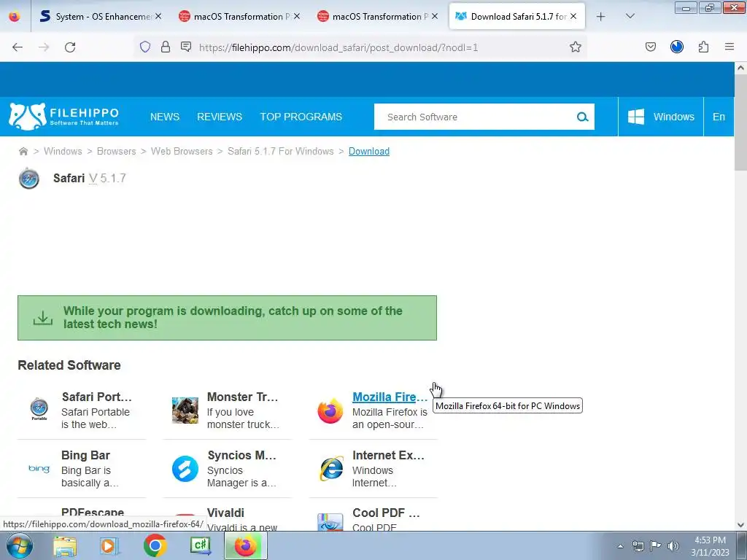Go to Browsers in the breadcrumb
Screen dimensions: 747x560
(116, 152)
